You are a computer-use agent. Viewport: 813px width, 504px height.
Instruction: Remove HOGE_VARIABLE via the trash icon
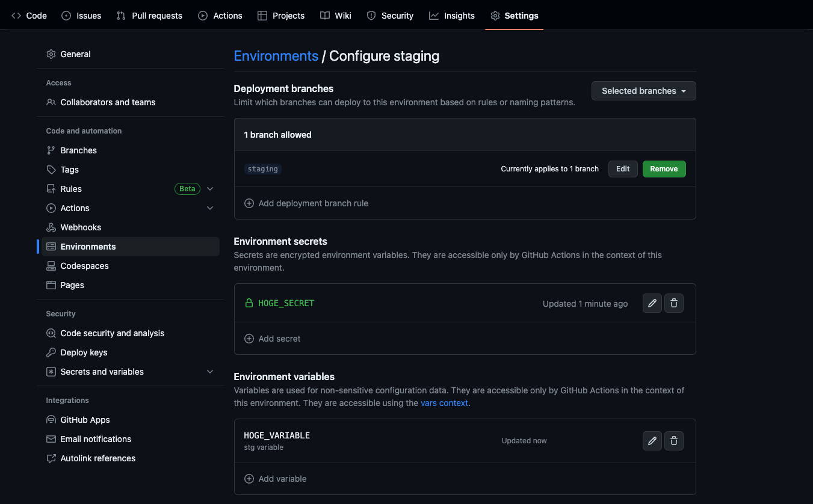click(673, 440)
